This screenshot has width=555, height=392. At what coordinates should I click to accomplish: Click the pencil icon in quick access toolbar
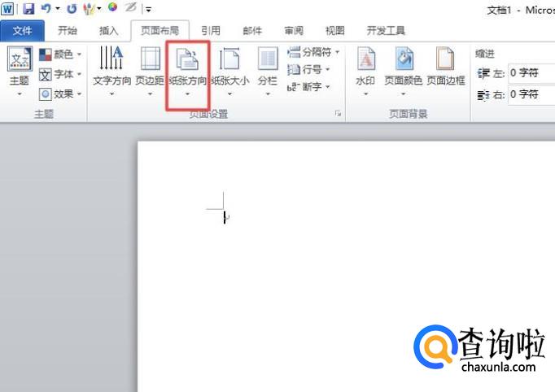tap(130, 7)
